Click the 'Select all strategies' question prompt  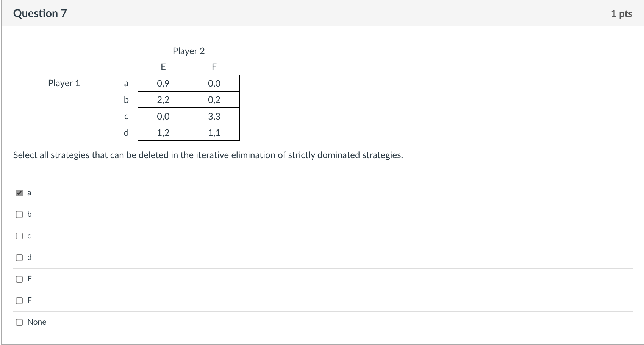point(208,155)
